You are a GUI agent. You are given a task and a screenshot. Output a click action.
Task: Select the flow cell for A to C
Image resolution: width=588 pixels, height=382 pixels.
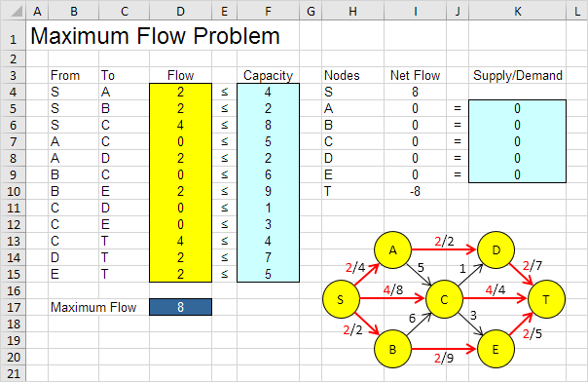(x=180, y=141)
